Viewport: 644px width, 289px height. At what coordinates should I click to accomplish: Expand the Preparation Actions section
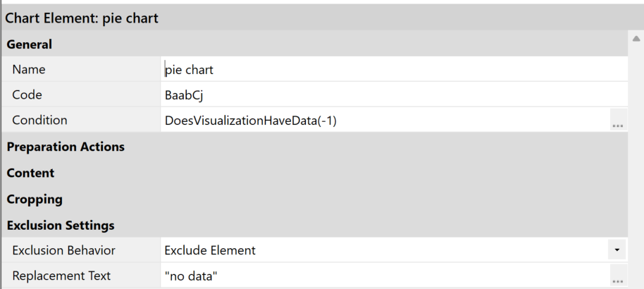(66, 147)
